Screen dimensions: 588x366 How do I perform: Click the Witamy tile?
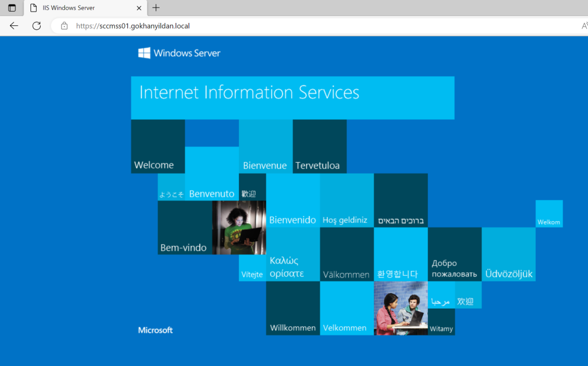(442, 322)
